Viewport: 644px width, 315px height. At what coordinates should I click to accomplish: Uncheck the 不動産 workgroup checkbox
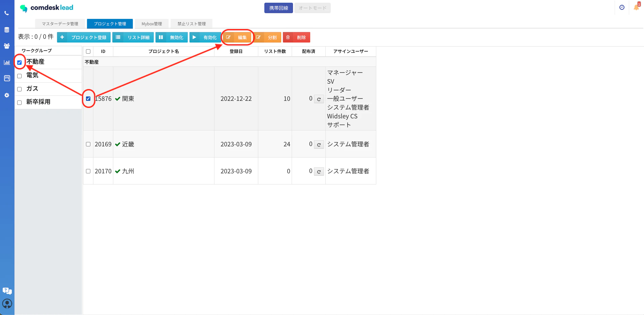(20, 62)
